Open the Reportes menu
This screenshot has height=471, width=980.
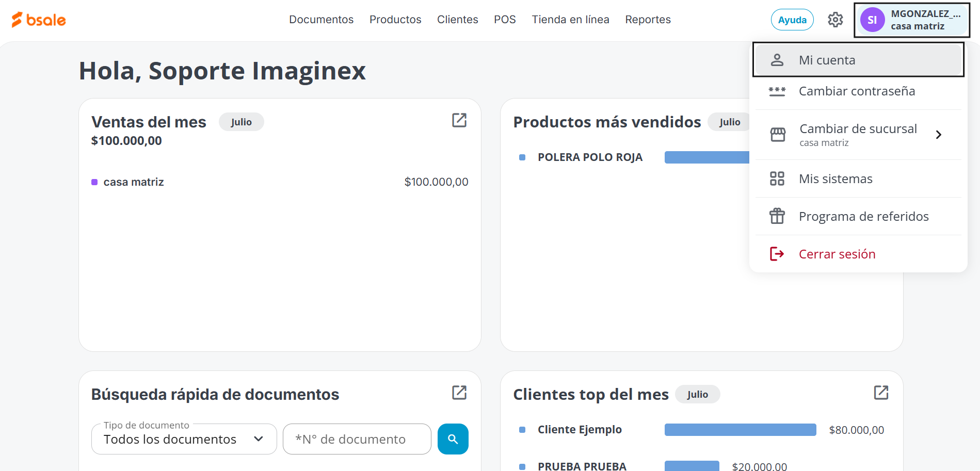[x=648, y=20]
